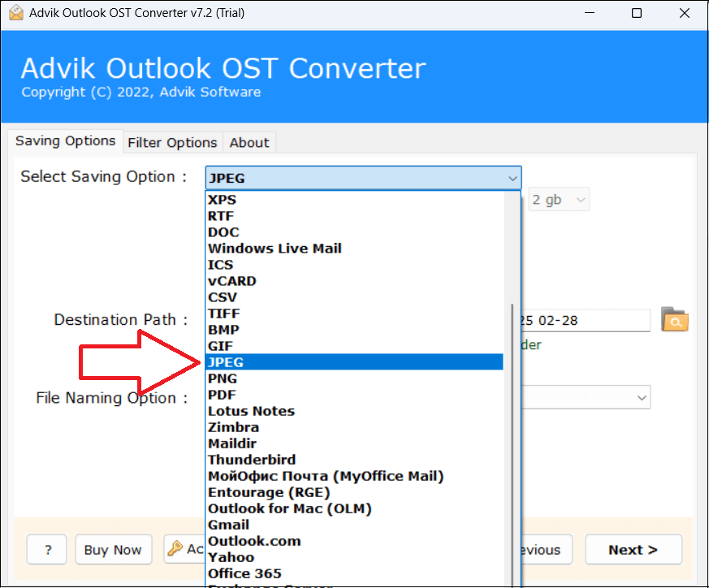709x588 pixels.
Task: Open the About tab
Action: tap(249, 143)
